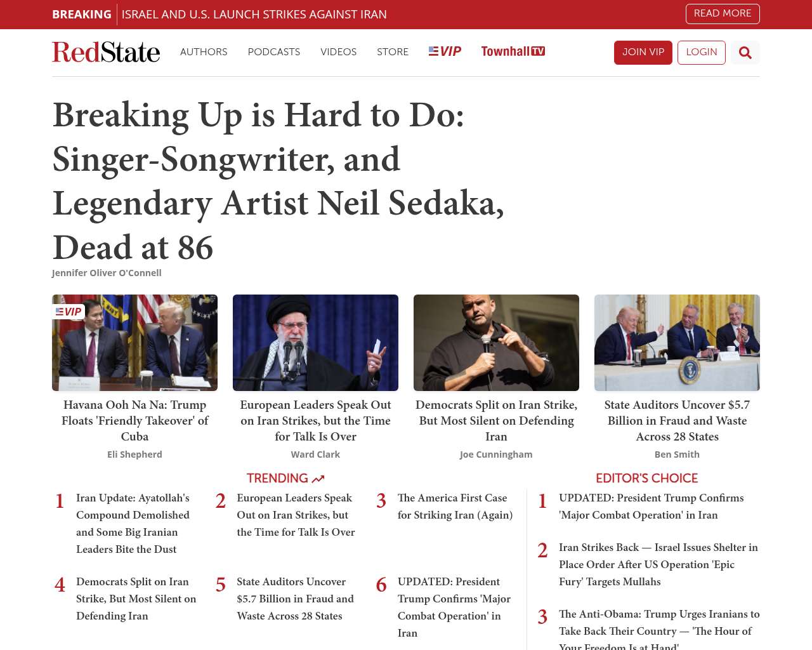Open the Neil Sedaka headline article
Image resolution: width=812 pixels, height=650 pixels.
coord(278,181)
